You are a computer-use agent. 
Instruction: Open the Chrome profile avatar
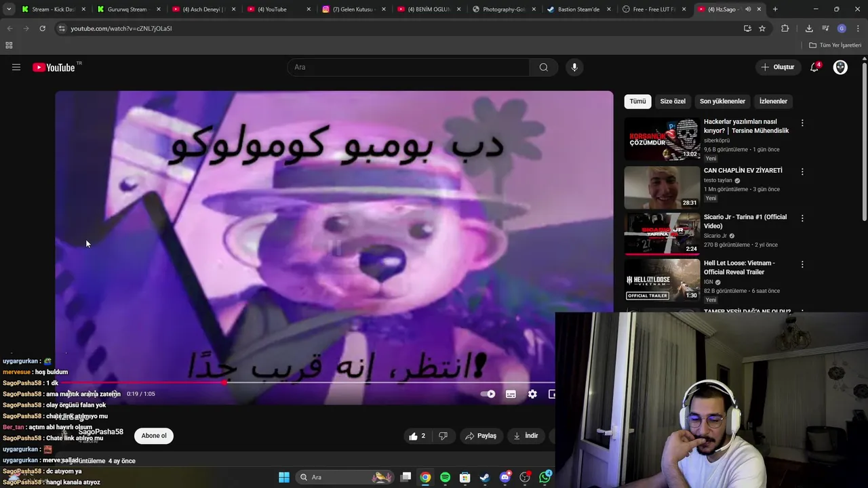pyautogui.click(x=842, y=28)
